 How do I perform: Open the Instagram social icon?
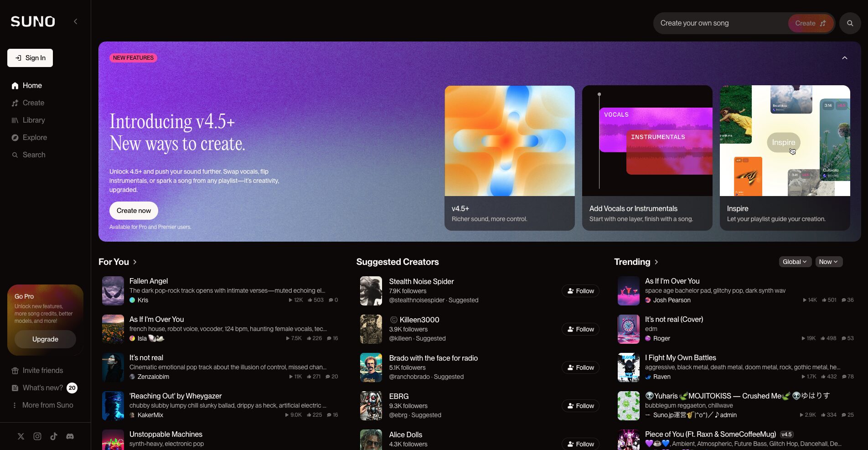[x=37, y=436]
